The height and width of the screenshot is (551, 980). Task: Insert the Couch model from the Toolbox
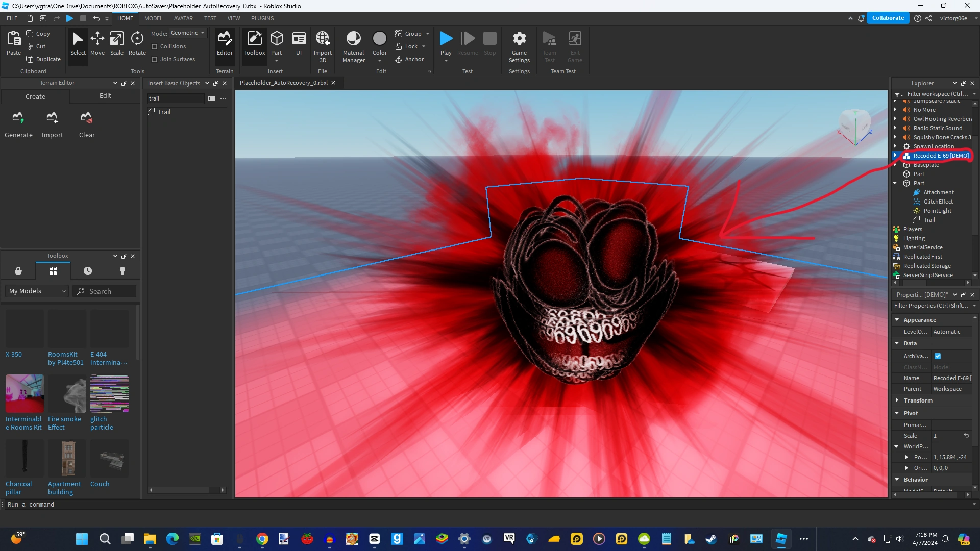click(109, 458)
